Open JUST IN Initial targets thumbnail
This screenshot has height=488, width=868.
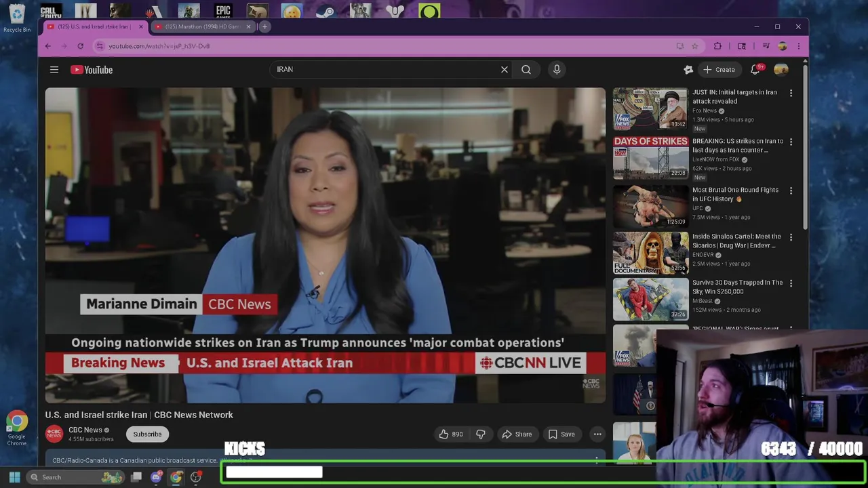coord(650,108)
